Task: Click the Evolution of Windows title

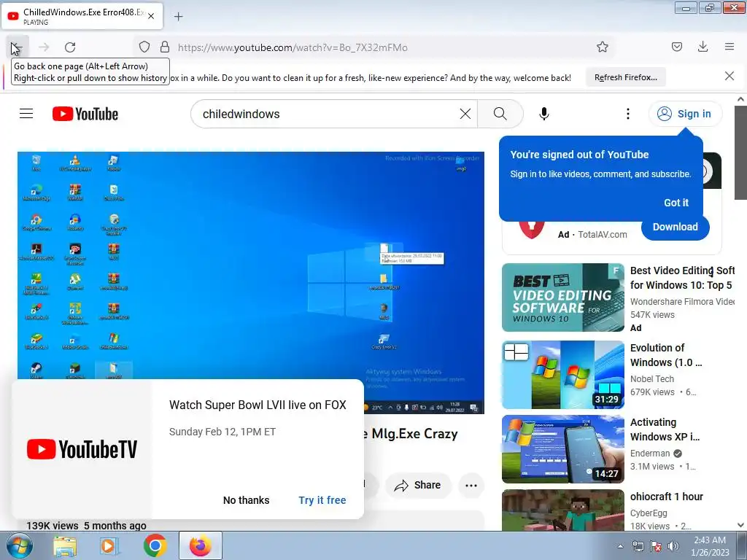Action: pyautogui.click(x=665, y=355)
